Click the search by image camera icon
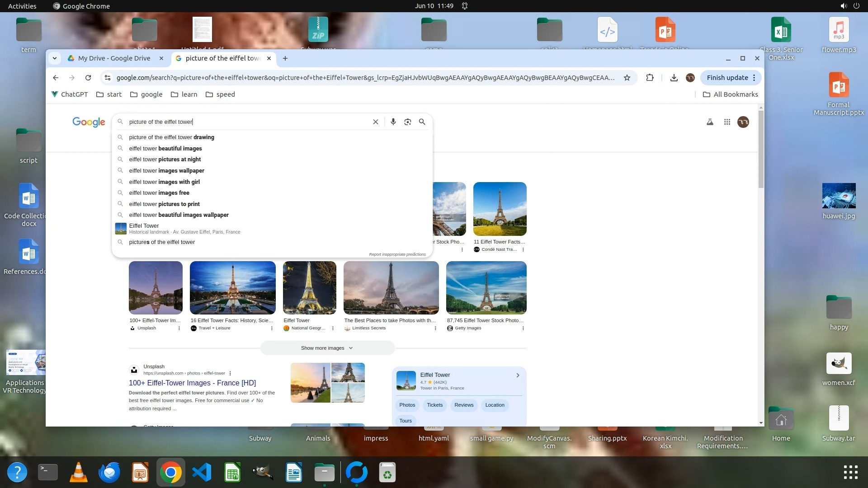The height and width of the screenshot is (488, 868). click(x=407, y=122)
